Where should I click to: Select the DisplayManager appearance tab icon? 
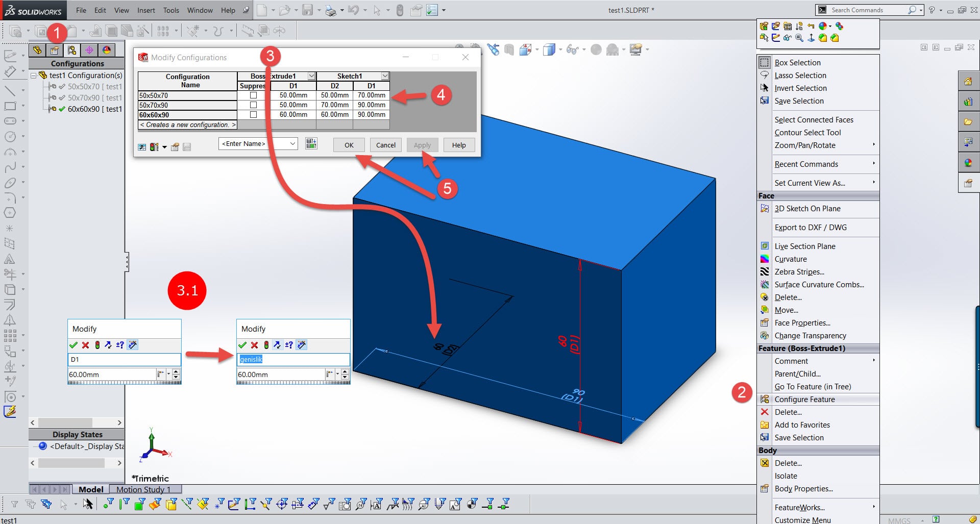pos(106,50)
